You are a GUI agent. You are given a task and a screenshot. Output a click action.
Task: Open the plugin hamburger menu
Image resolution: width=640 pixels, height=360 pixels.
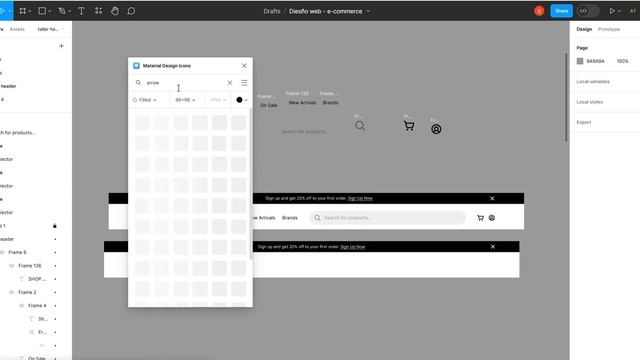pos(244,83)
